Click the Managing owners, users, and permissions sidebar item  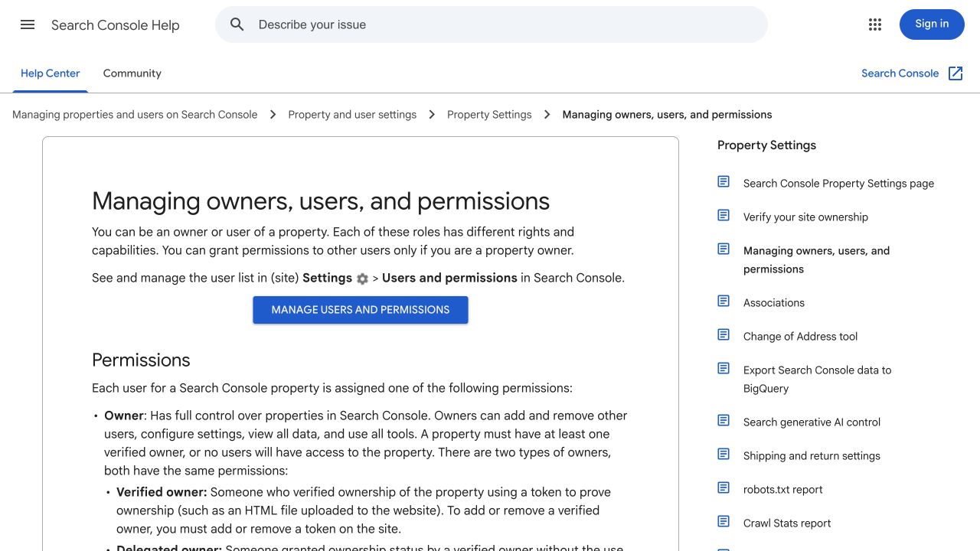point(816,260)
